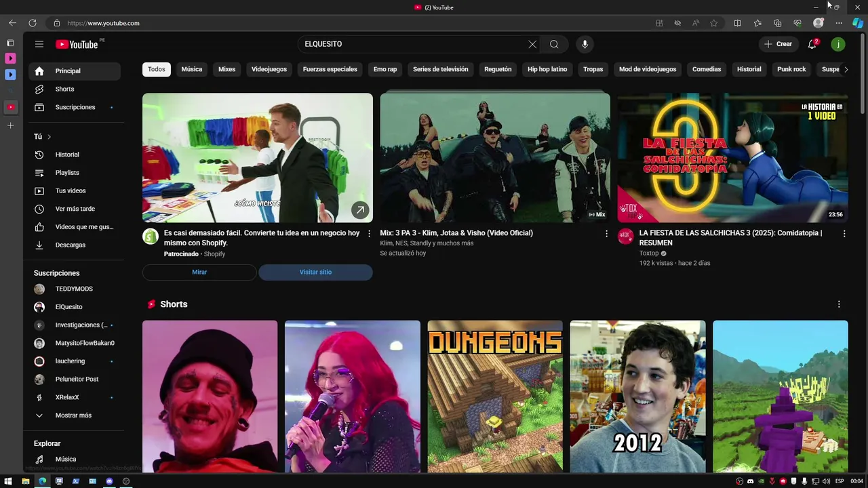Open Descargas in the sidebar
Screen dimensions: 868x488
click(x=75, y=245)
